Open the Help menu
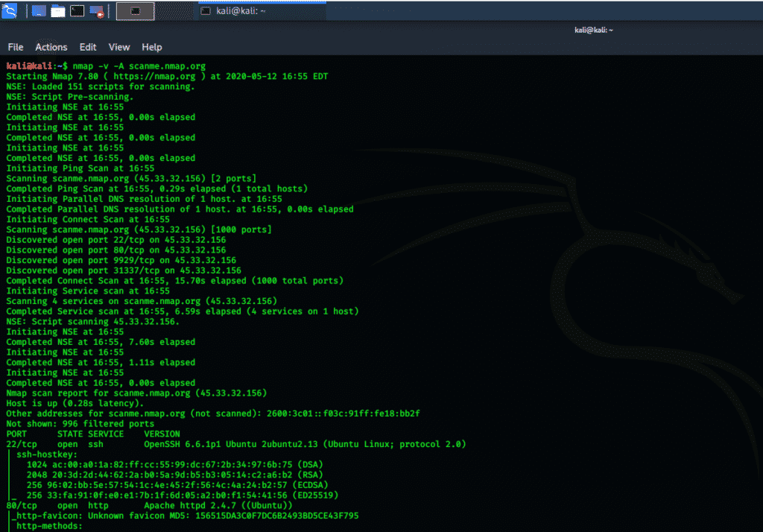Viewport: 763px width, 532px height. point(152,47)
